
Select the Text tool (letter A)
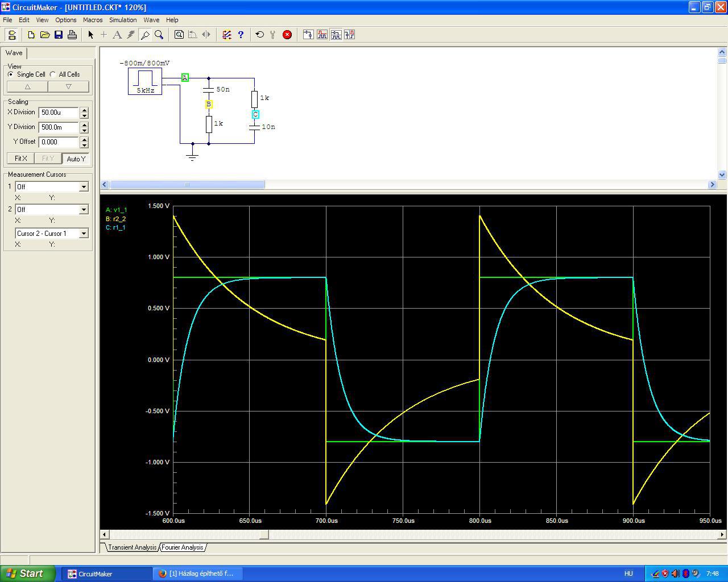coord(117,35)
